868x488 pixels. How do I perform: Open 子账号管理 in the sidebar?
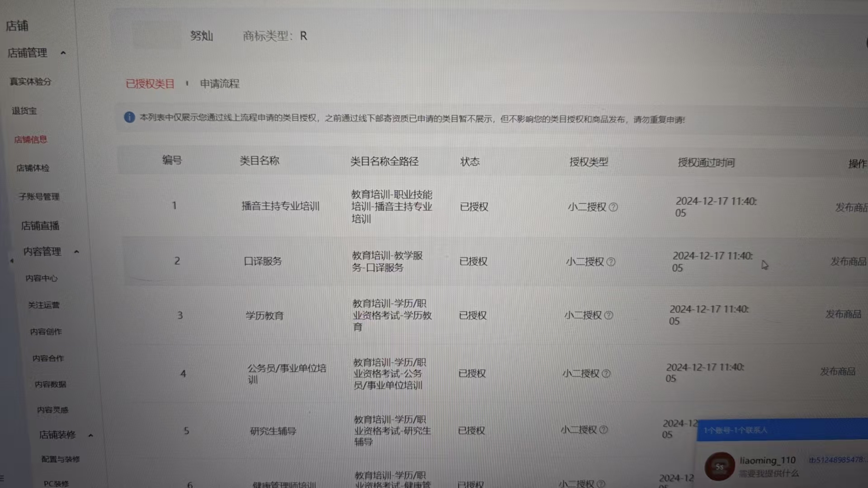(x=39, y=197)
